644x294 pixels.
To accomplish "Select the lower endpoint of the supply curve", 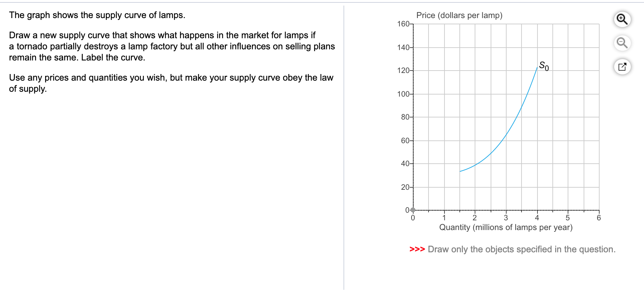I will 460,171.
